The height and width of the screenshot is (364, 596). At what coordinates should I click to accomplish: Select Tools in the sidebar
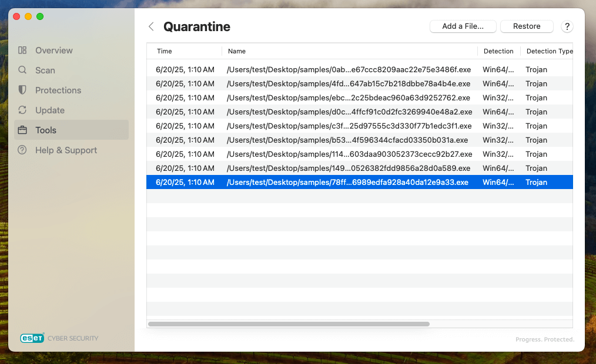click(72, 130)
